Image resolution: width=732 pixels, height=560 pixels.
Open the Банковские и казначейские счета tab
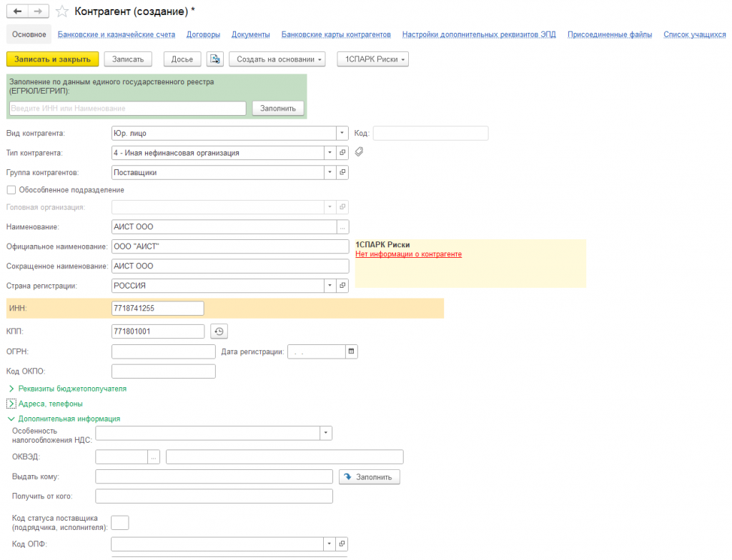click(x=117, y=34)
